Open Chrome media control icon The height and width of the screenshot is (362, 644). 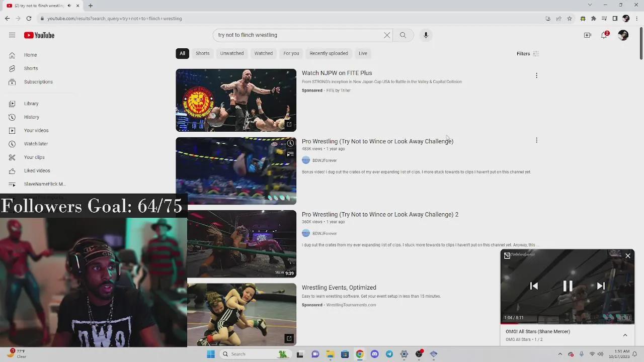pos(604,19)
